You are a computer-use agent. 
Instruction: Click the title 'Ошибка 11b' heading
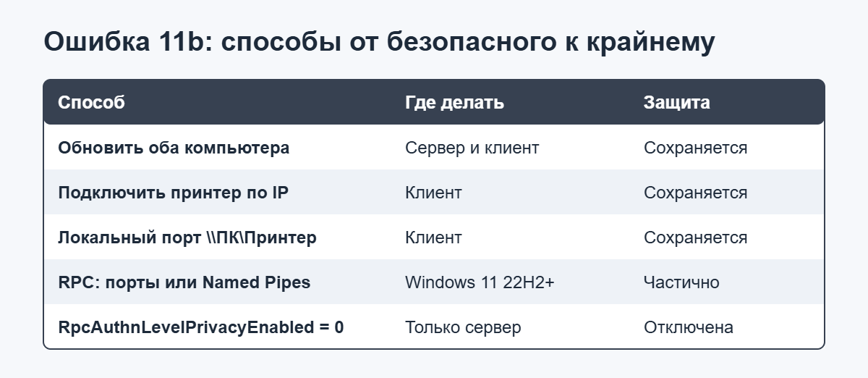[379, 42]
